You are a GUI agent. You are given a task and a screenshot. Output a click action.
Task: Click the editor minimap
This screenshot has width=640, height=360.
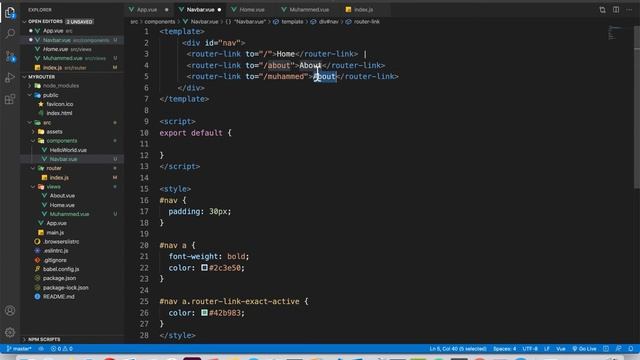tap(616, 33)
